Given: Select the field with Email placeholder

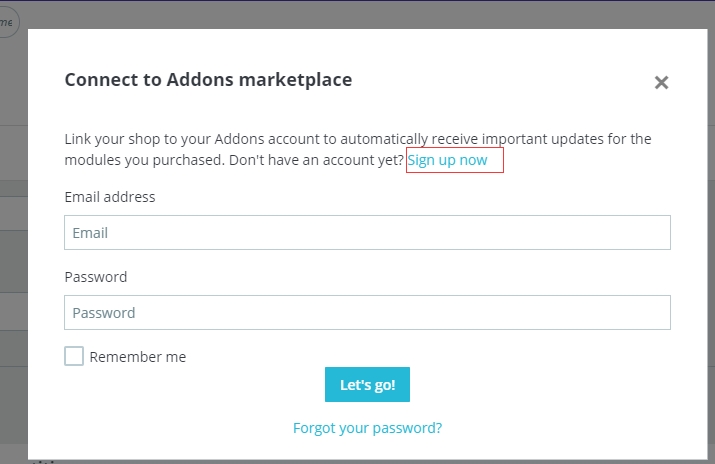Looking at the screenshot, I should (x=367, y=233).
